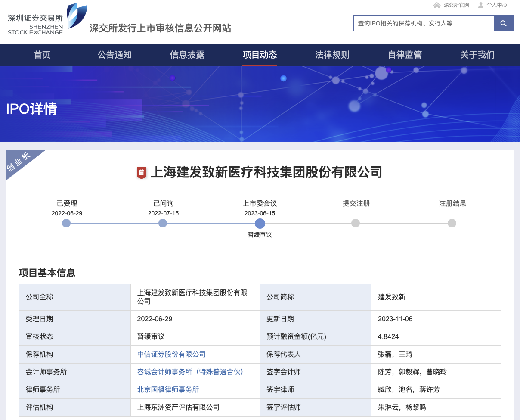Click the Shenzhen Stock Exchange logo
520x420 pixels.
click(x=47, y=19)
